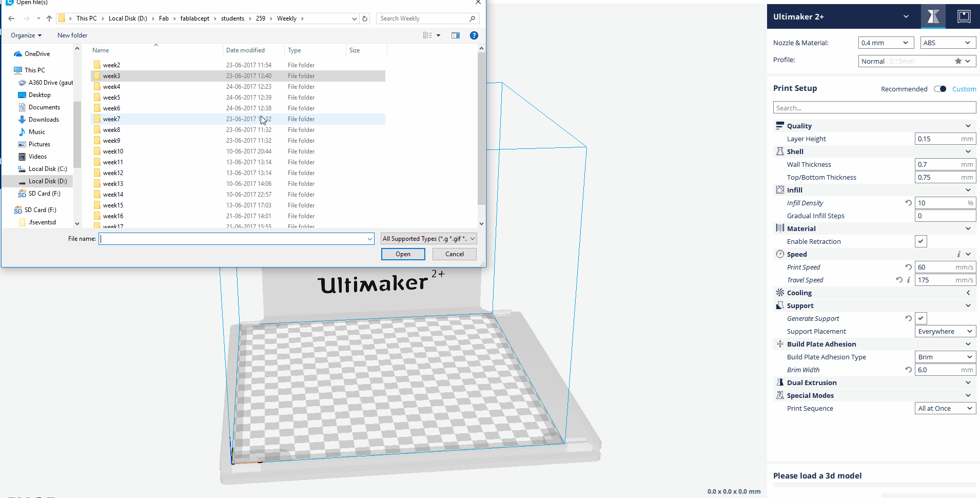
Task: Expand the Cooling settings section
Action: click(874, 293)
